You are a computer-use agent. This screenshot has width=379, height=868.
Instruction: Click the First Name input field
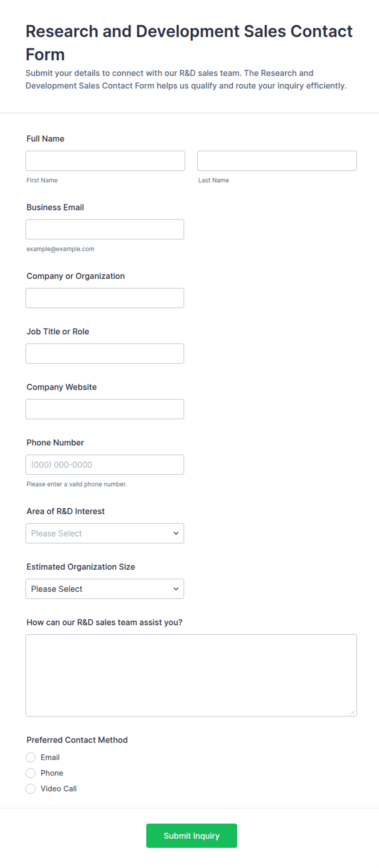[105, 161]
